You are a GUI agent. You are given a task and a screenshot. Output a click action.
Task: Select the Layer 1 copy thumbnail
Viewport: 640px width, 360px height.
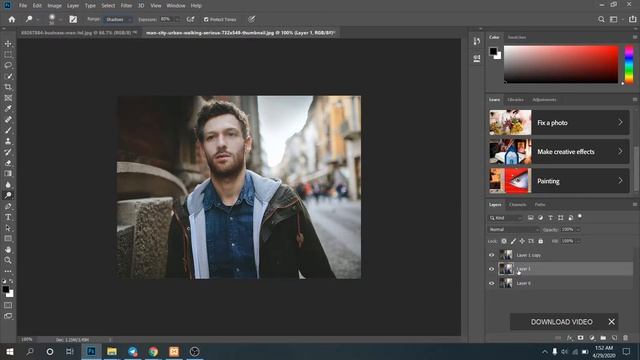click(x=507, y=255)
